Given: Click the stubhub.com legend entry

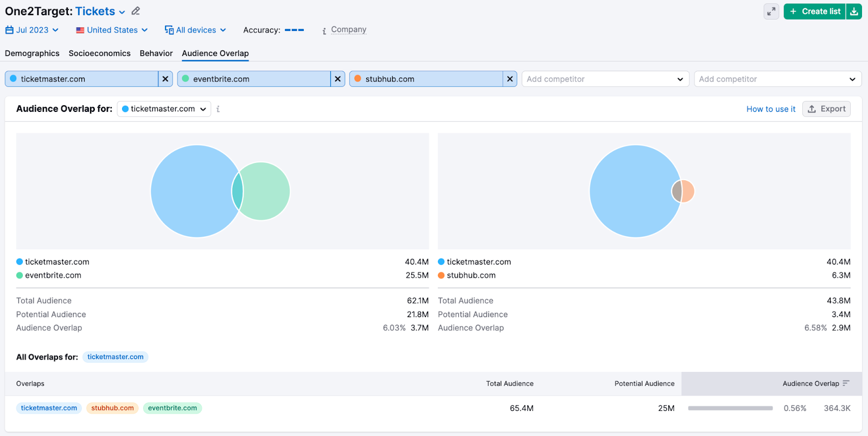Looking at the screenshot, I should (467, 275).
